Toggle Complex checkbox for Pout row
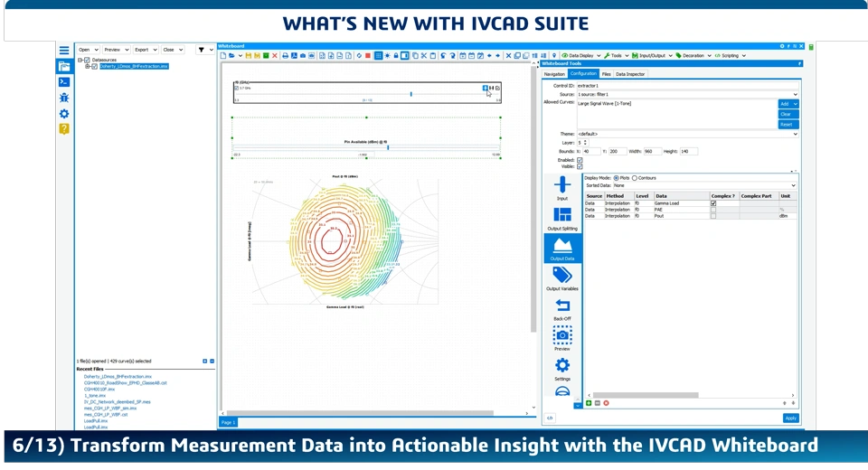This screenshot has height=470, width=868. pos(713,216)
